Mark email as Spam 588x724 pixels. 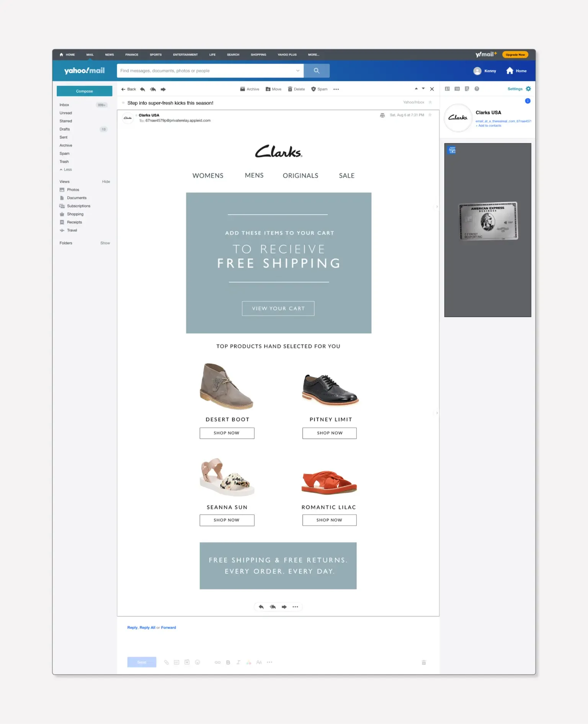click(x=319, y=89)
